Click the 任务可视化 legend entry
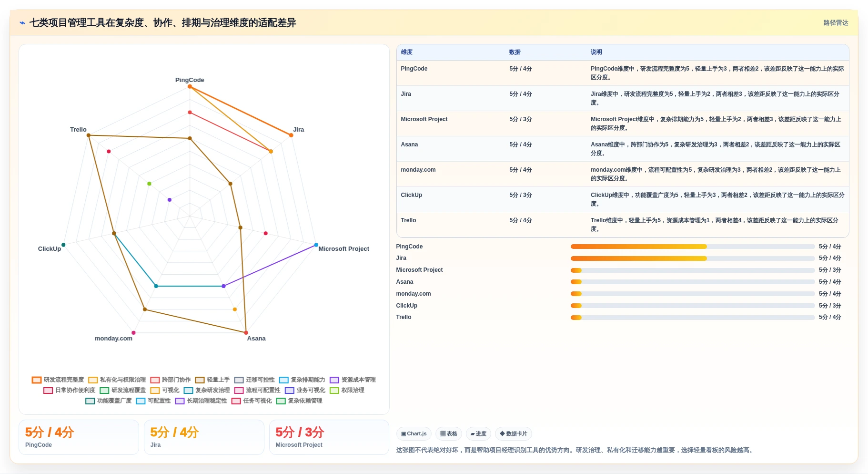Screen dimensions: 868x474 (252, 401)
